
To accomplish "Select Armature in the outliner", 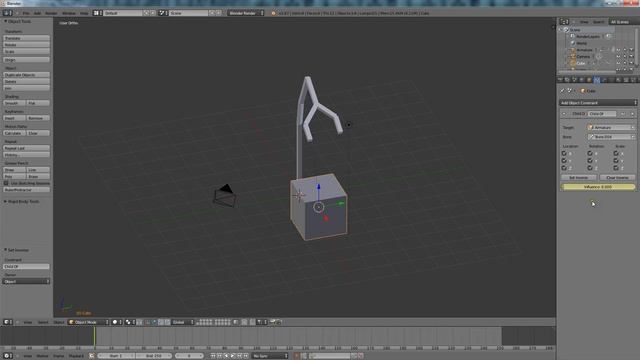I will (x=584, y=50).
